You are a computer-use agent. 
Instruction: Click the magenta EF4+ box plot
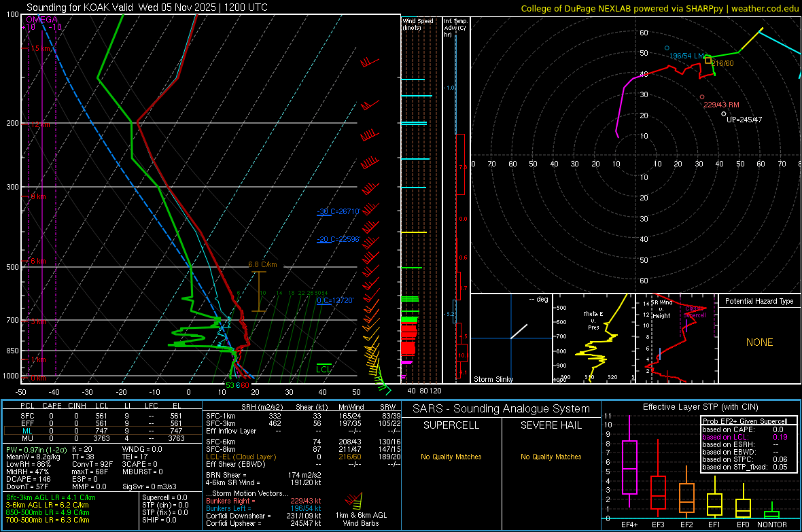(629, 461)
